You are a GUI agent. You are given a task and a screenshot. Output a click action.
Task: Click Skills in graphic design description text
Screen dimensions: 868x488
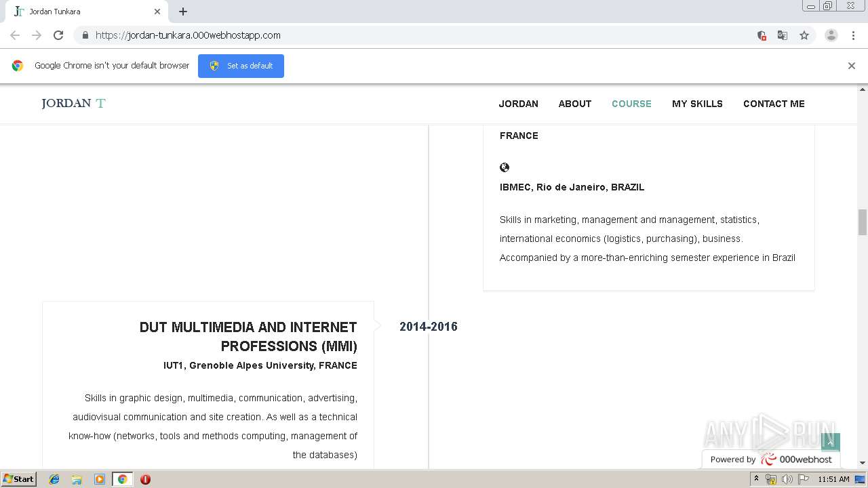(x=213, y=426)
